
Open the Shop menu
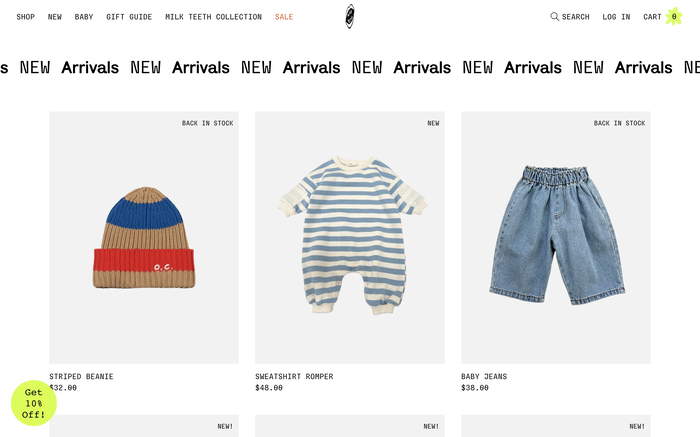click(26, 17)
